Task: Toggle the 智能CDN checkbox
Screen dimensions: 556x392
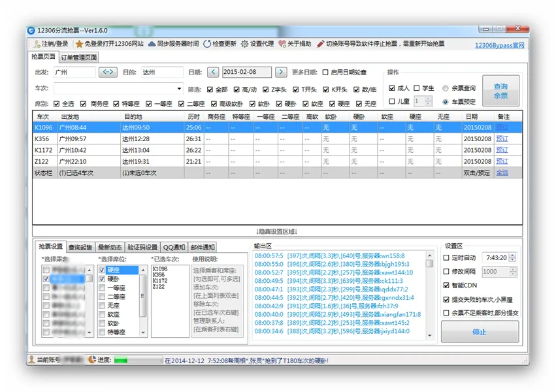Action: [x=447, y=286]
